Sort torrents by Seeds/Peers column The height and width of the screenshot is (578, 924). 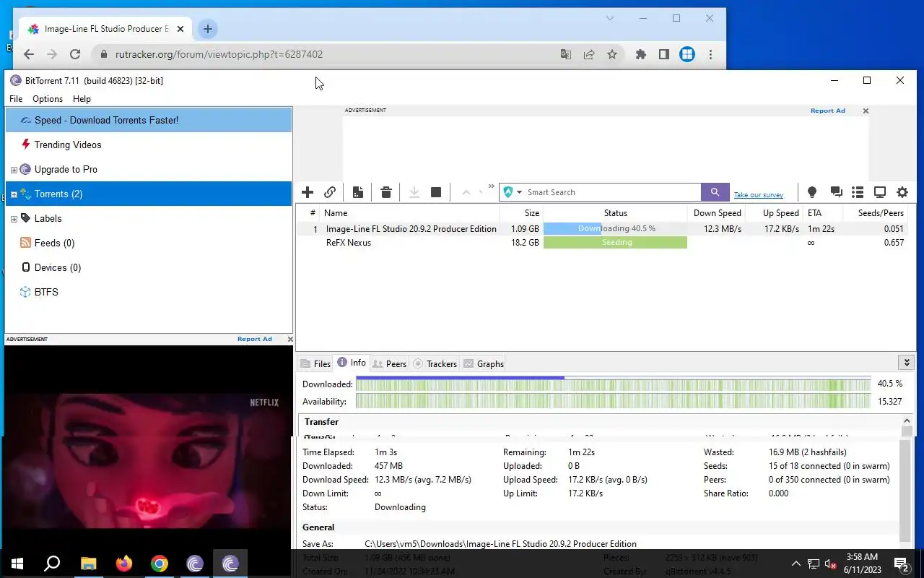(x=876, y=213)
